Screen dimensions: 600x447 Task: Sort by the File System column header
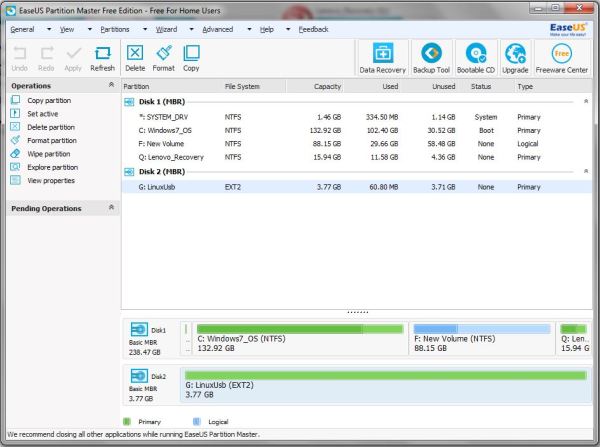pyautogui.click(x=242, y=86)
